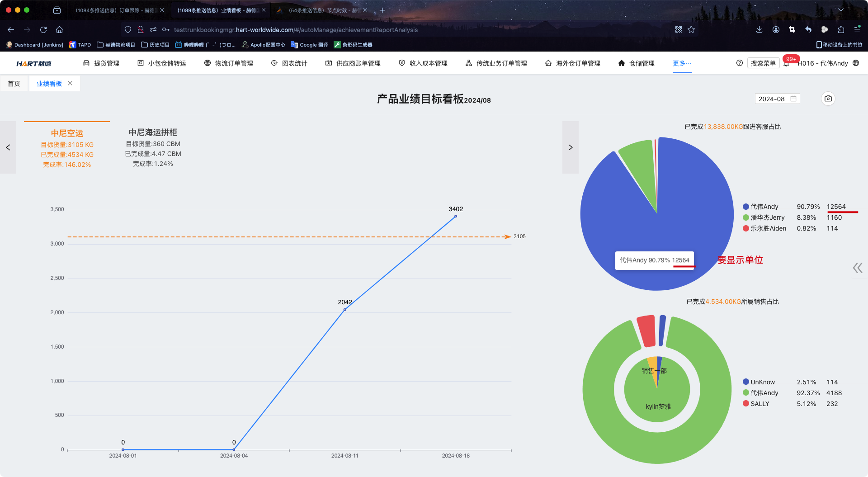Click the browser home icon
This screenshot has width=868, height=477.
[59, 30]
